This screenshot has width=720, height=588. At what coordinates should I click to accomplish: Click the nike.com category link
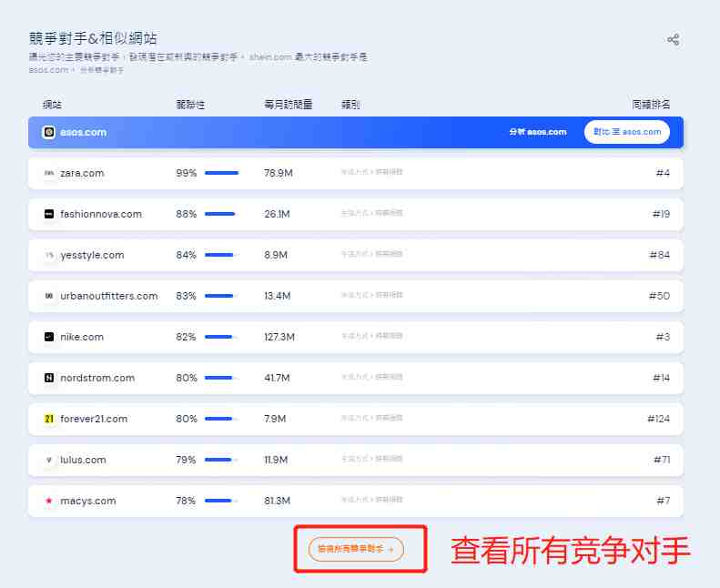(x=372, y=336)
